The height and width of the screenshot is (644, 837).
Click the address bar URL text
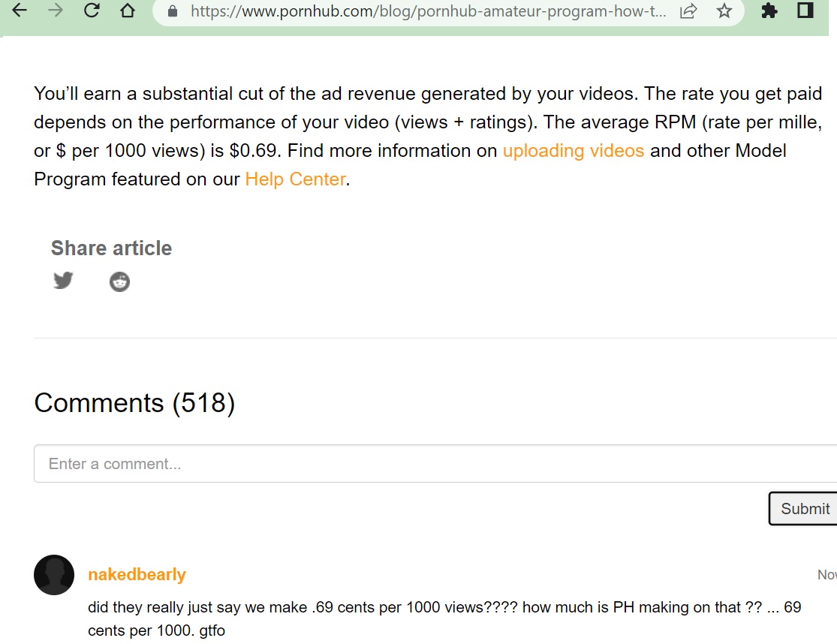click(x=428, y=11)
